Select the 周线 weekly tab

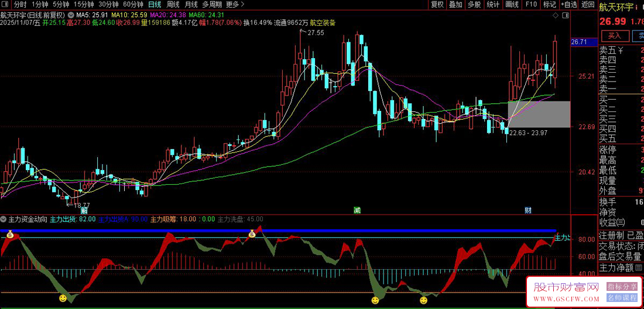[x=173, y=5]
